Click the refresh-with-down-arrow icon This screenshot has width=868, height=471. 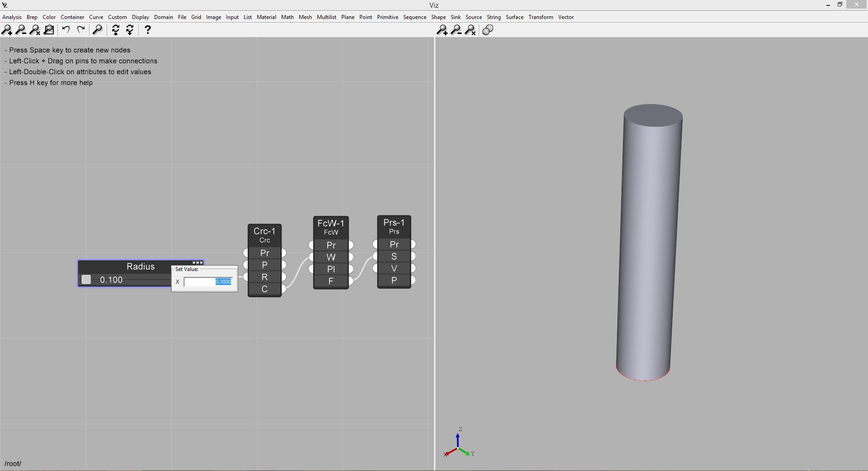coord(130,30)
